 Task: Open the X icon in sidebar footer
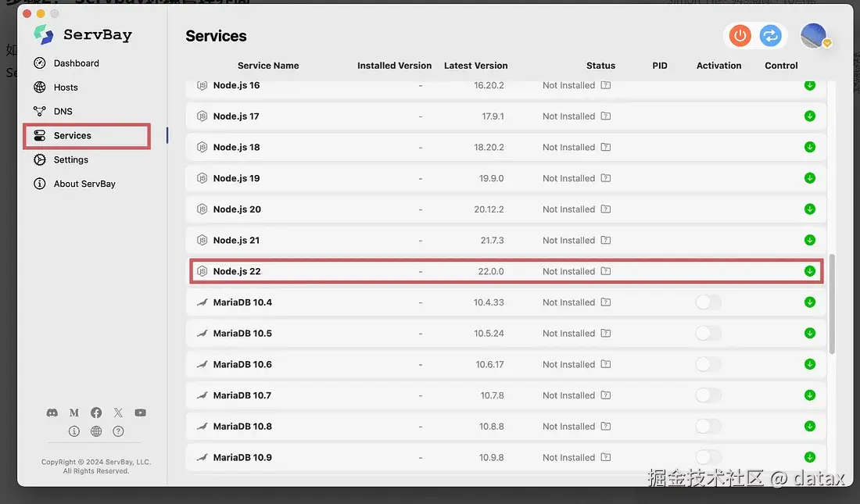click(x=118, y=413)
